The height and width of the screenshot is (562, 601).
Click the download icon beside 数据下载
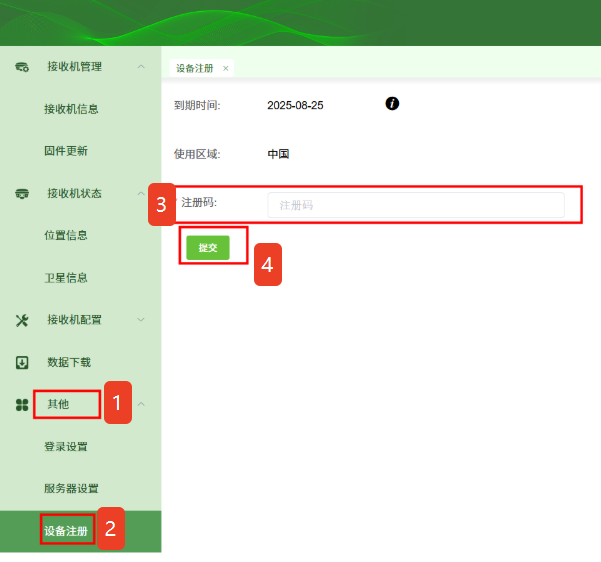point(22,362)
